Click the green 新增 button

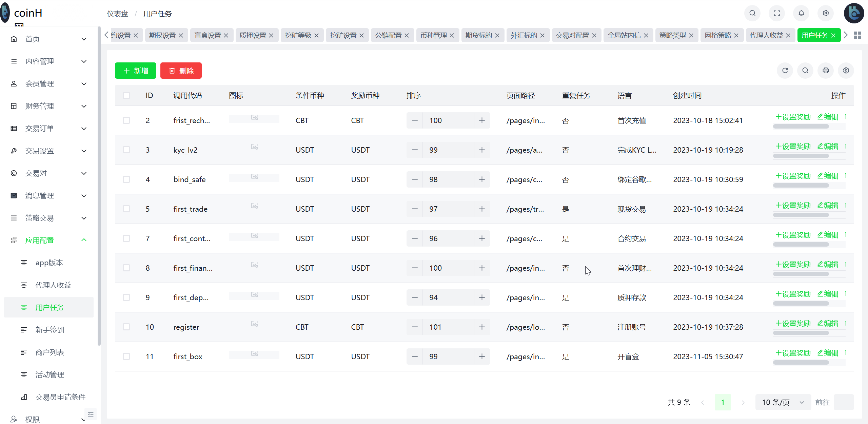[135, 71]
